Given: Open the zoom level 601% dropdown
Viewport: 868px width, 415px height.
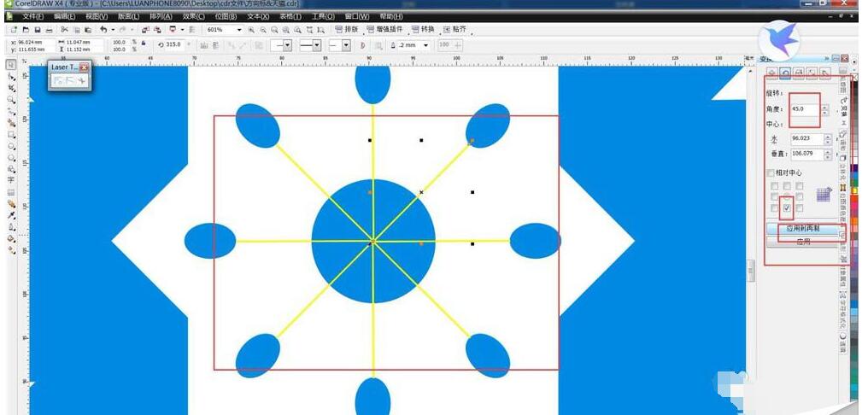Looking at the screenshot, I should 238,30.
